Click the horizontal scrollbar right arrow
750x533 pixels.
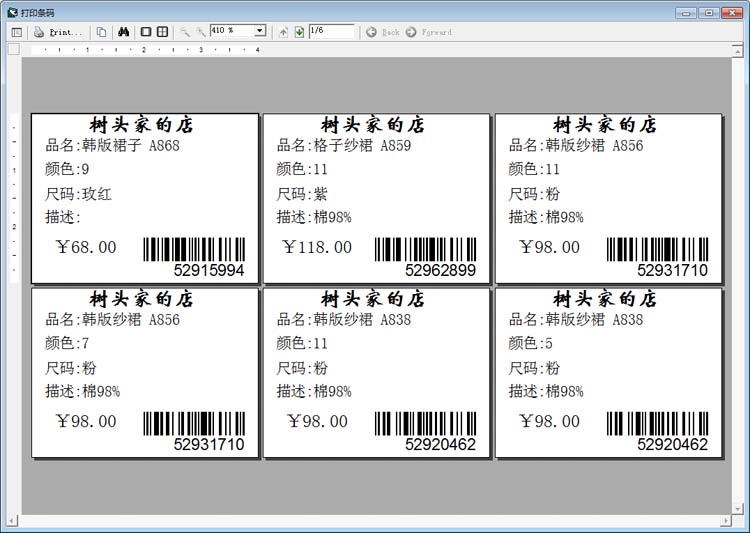pos(727,520)
